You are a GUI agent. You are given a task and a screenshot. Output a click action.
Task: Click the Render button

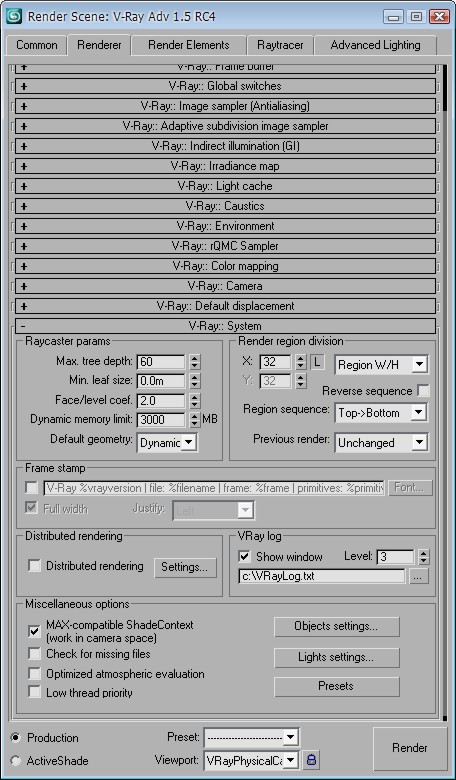point(410,748)
